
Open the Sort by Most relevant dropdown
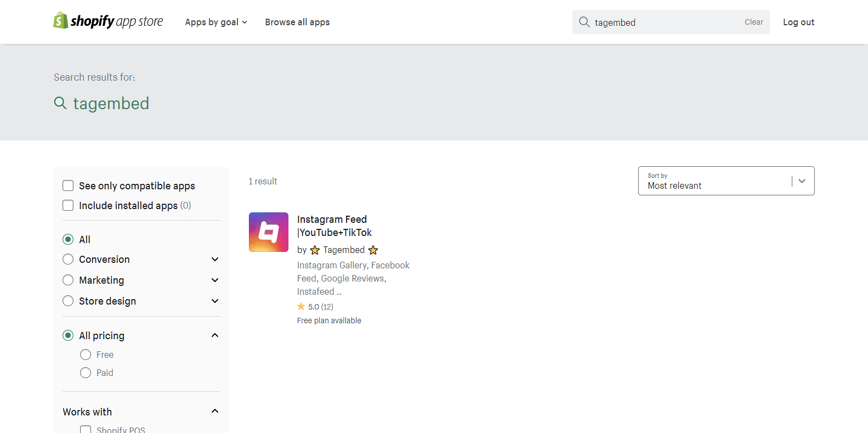coord(726,181)
